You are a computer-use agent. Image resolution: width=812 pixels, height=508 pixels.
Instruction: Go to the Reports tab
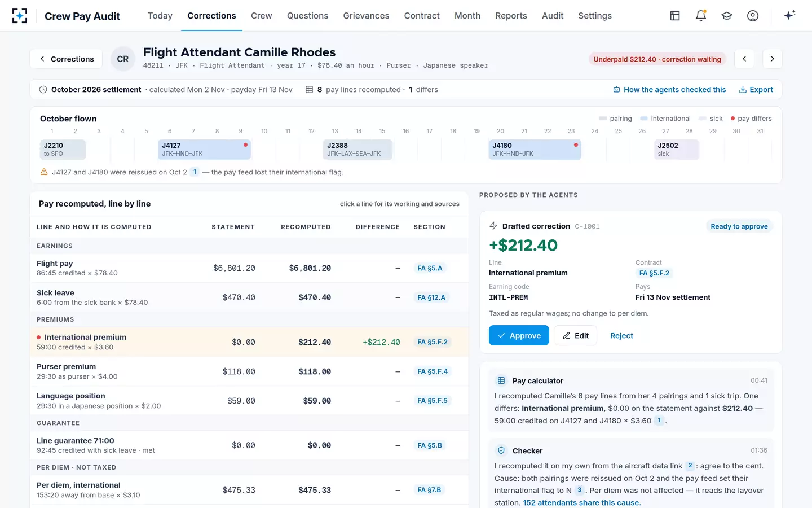[x=511, y=16]
